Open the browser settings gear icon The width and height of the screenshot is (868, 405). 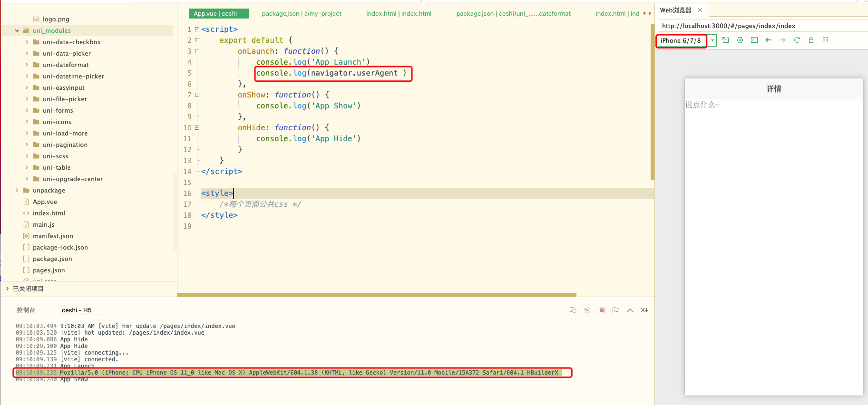(x=740, y=40)
